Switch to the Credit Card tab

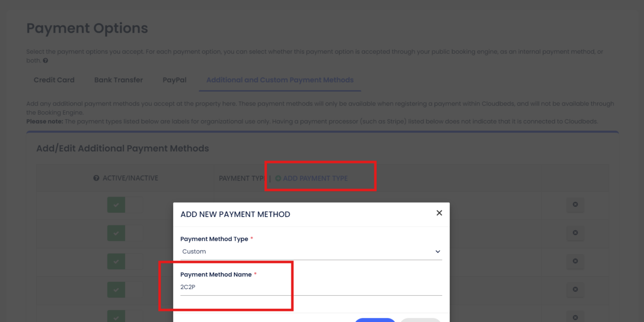pos(54,79)
